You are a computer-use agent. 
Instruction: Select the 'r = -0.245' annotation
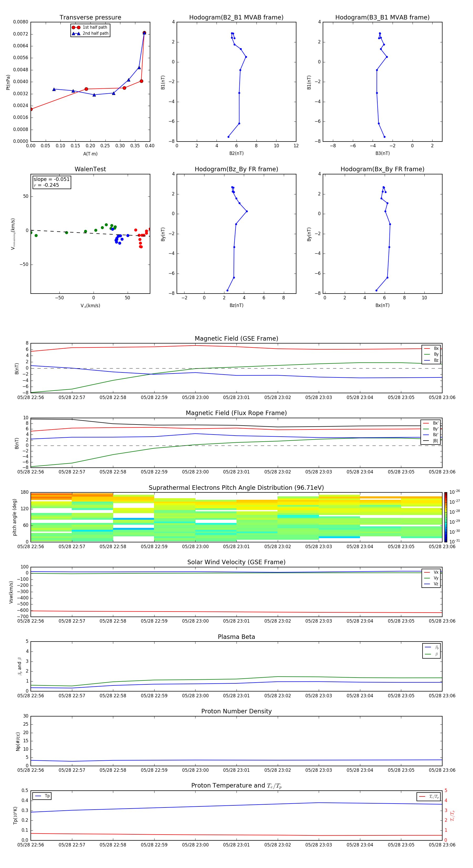click(x=47, y=185)
